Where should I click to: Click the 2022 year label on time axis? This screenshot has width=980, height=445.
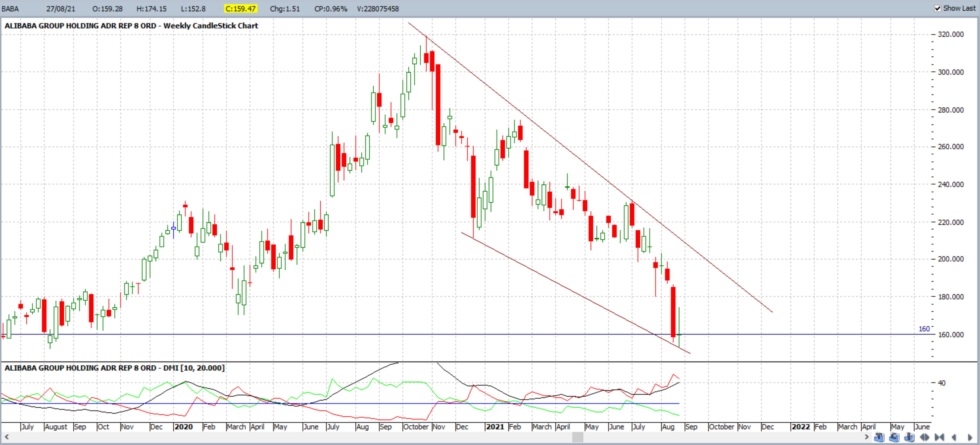[x=801, y=427]
